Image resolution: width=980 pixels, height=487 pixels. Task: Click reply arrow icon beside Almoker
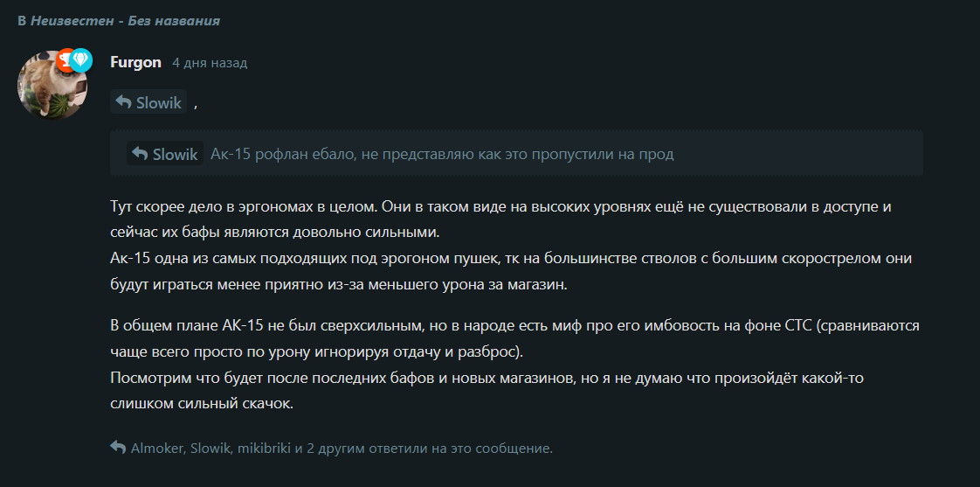coord(118,448)
